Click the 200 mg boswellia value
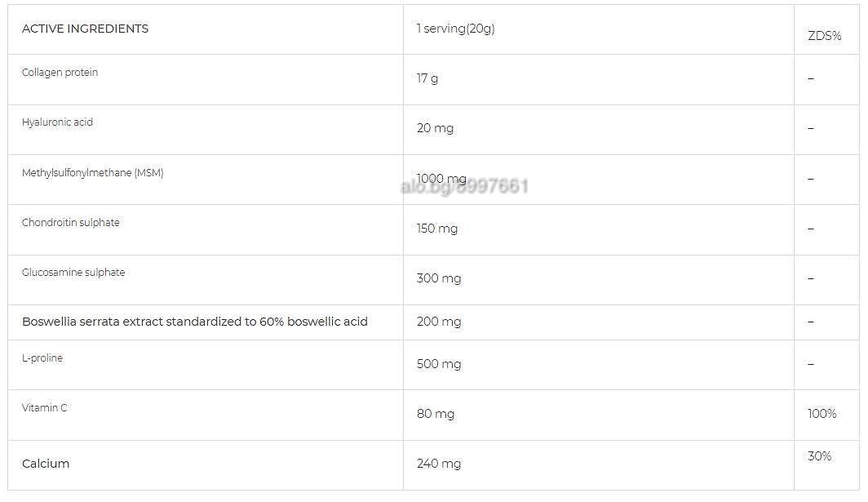 click(x=439, y=322)
